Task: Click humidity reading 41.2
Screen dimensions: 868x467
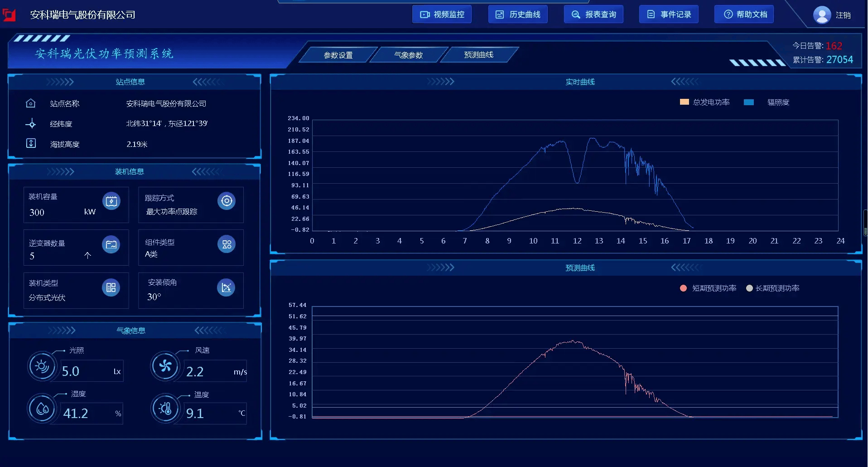Action: (76, 413)
